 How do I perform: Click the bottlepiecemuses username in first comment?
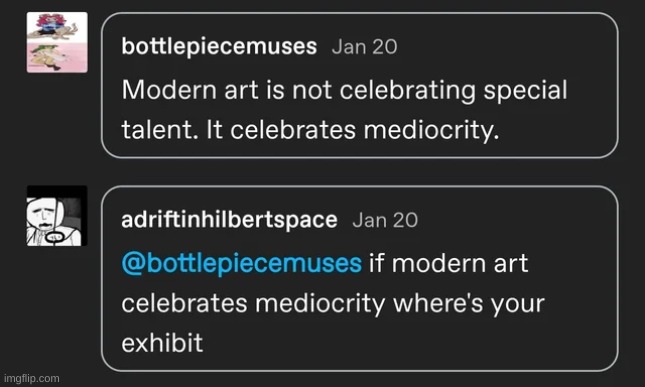click(x=219, y=46)
